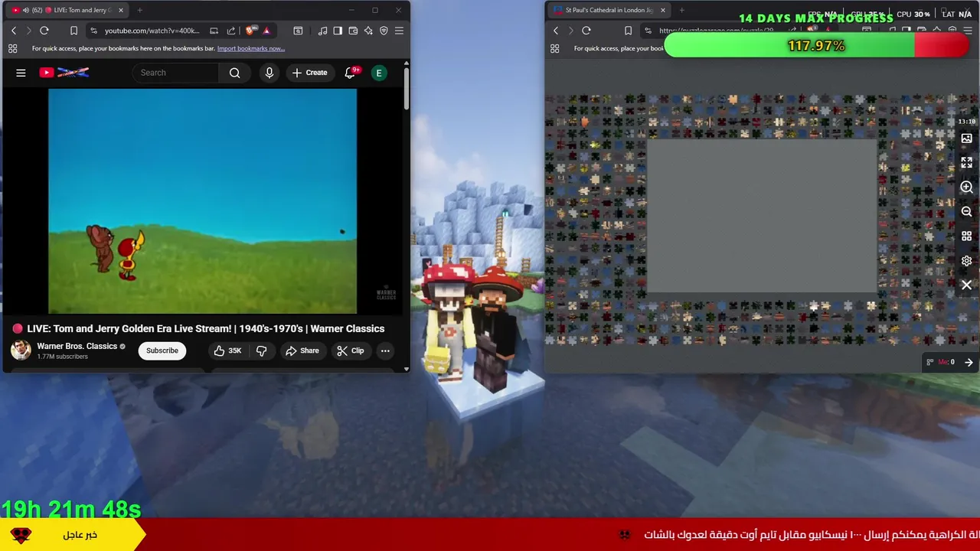Open a new tab in puzzle window
The width and height of the screenshot is (980, 551).
click(681, 10)
